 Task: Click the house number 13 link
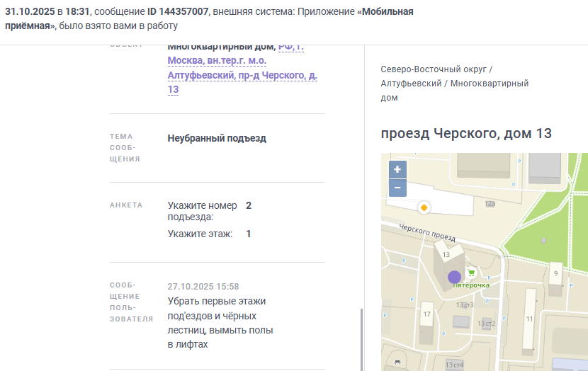[x=173, y=90]
